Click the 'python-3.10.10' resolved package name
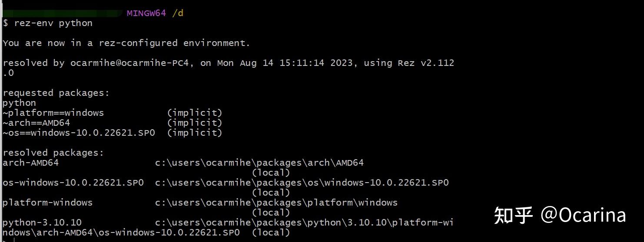 pos(42,222)
